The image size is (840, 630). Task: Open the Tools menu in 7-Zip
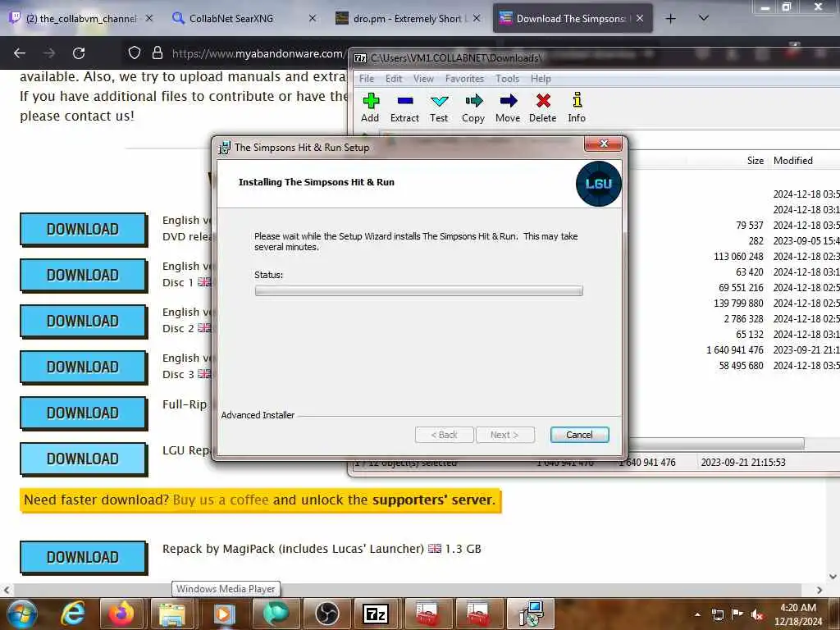pos(507,79)
